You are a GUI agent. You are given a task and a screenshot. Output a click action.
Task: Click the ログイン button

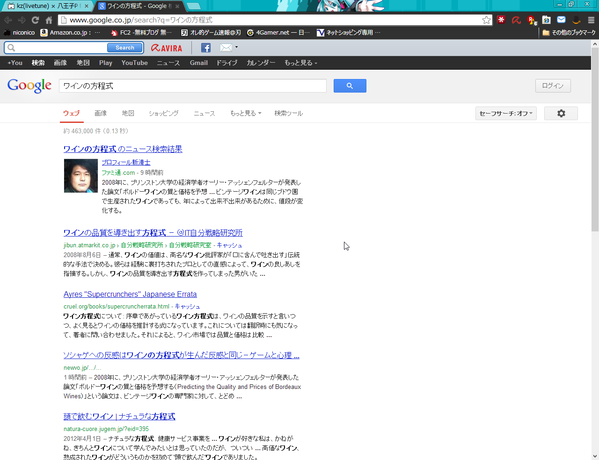click(x=553, y=86)
